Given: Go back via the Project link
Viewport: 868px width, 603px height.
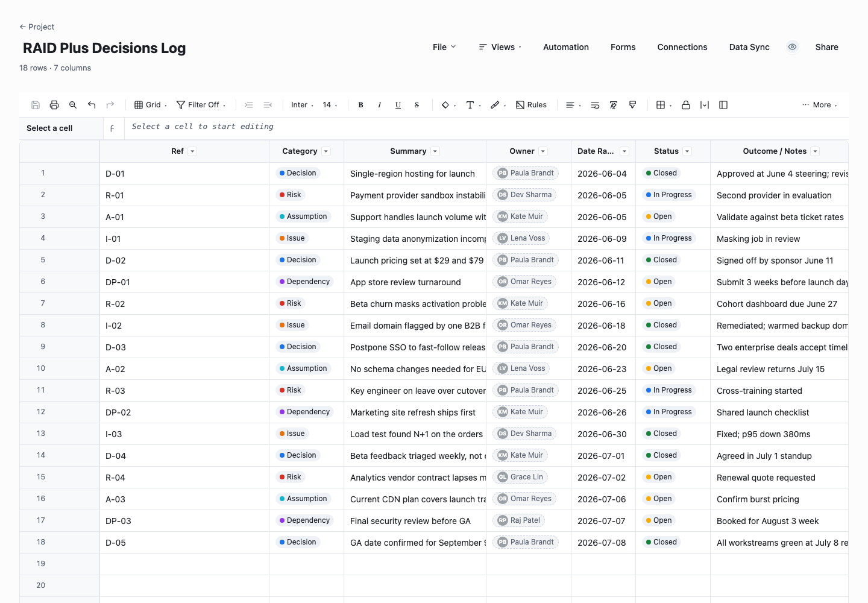Looking at the screenshot, I should [x=37, y=27].
